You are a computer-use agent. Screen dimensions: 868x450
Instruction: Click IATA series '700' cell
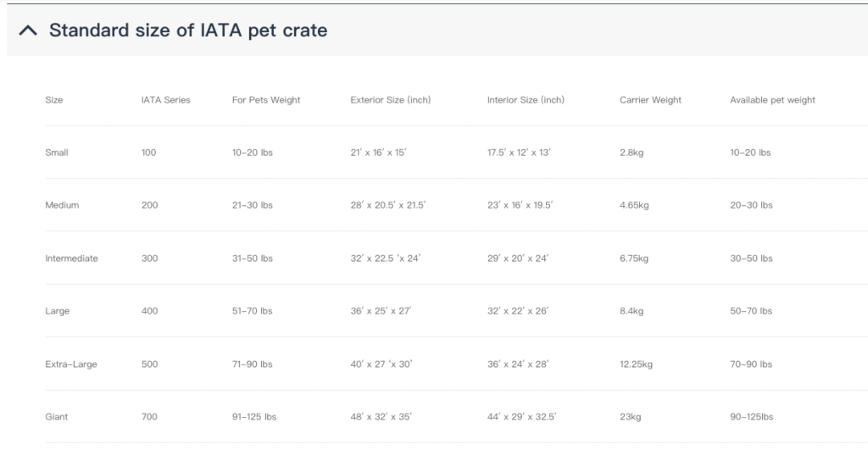tap(149, 417)
